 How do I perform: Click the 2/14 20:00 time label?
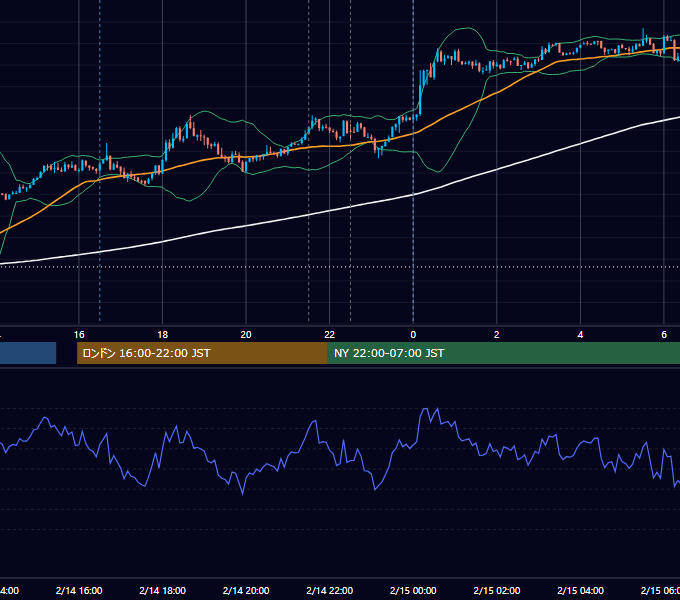point(246,590)
